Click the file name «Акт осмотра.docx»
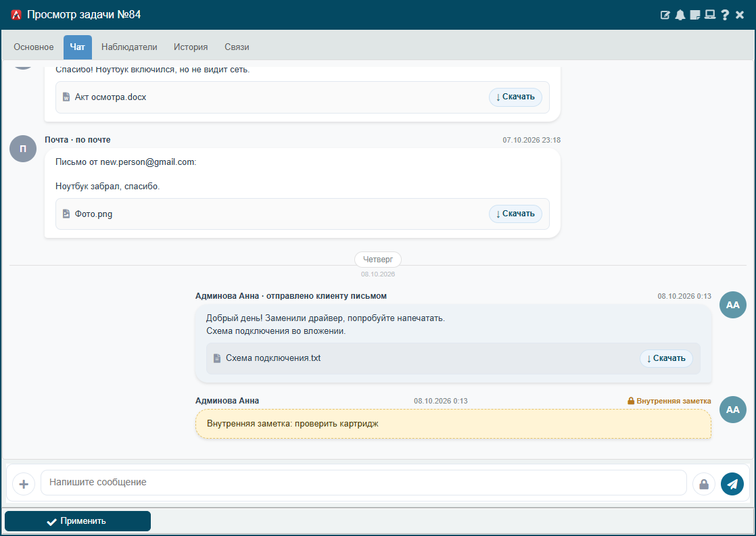The image size is (756, 536). (x=110, y=97)
